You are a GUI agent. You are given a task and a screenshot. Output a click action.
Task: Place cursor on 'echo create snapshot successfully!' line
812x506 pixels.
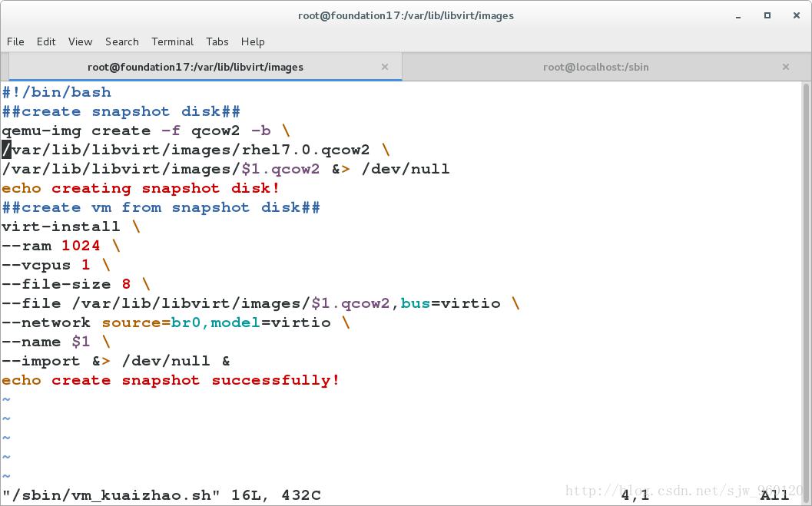tap(171, 380)
